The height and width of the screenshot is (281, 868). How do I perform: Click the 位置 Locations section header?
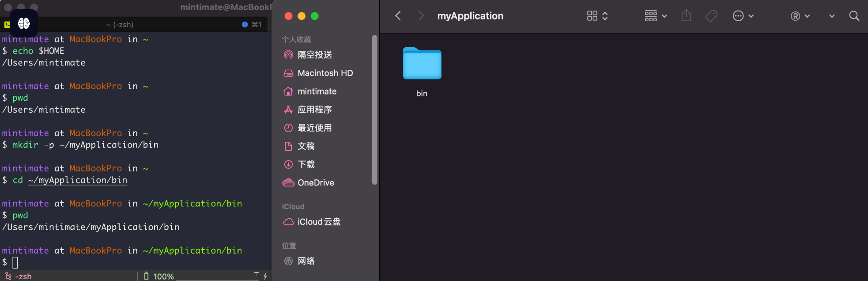tap(289, 246)
